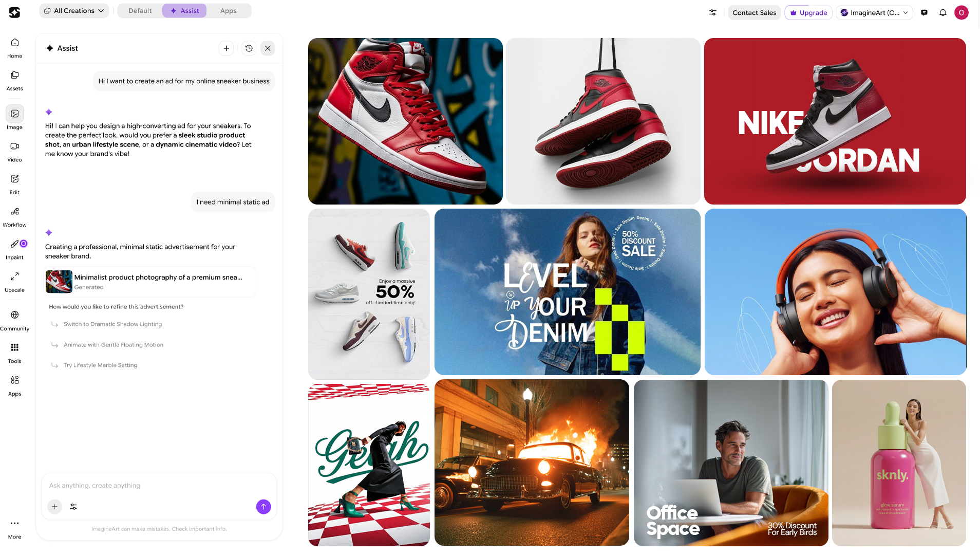Close the Assist panel
The image size is (980, 555).
[x=268, y=48]
